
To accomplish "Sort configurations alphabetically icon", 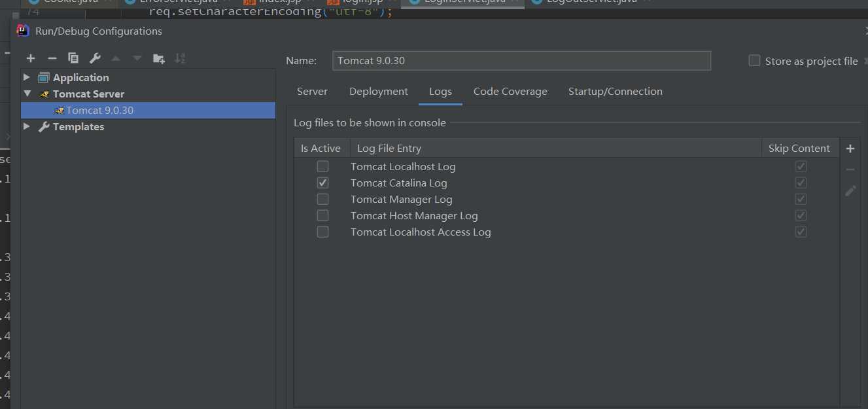I will coord(180,59).
